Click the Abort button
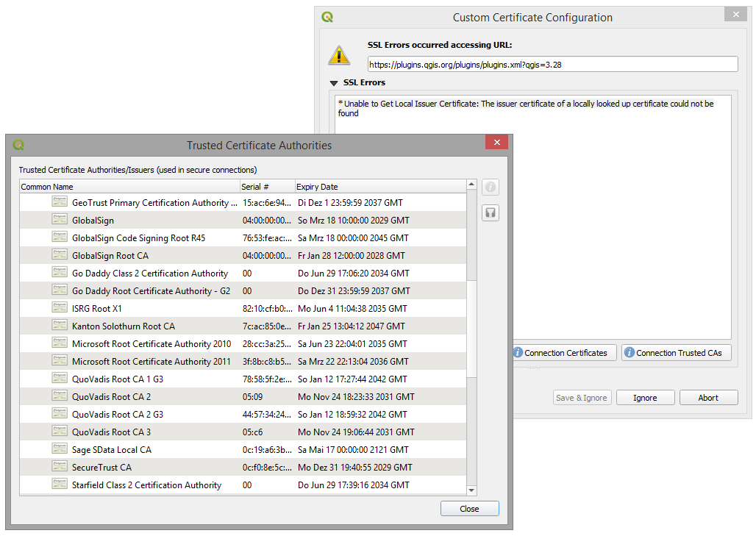 (707, 397)
